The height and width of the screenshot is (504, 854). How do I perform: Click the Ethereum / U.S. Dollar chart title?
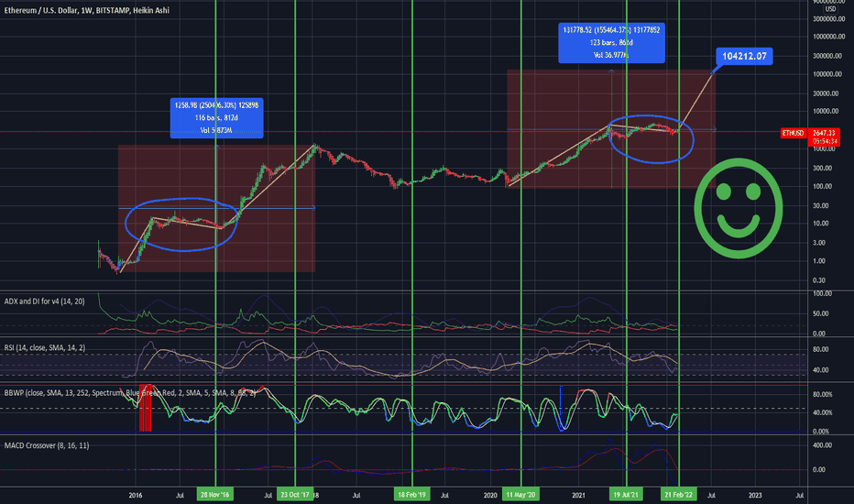(x=87, y=10)
